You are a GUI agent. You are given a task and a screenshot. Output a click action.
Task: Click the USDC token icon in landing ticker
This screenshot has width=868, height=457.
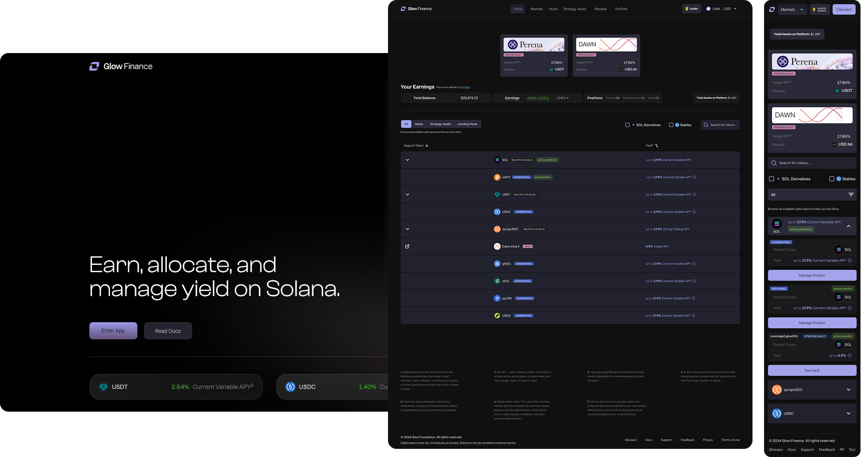(290, 387)
